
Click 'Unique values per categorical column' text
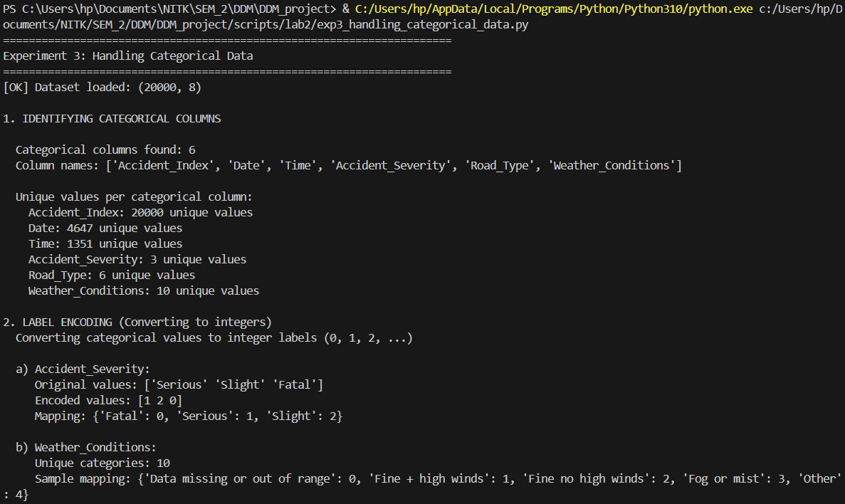tap(134, 197)
